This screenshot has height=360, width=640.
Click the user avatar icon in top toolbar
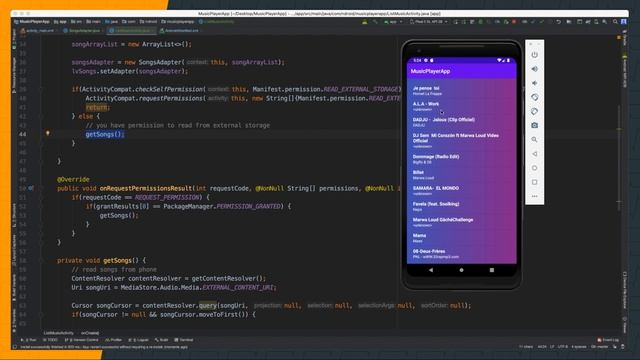pos(624,22)
